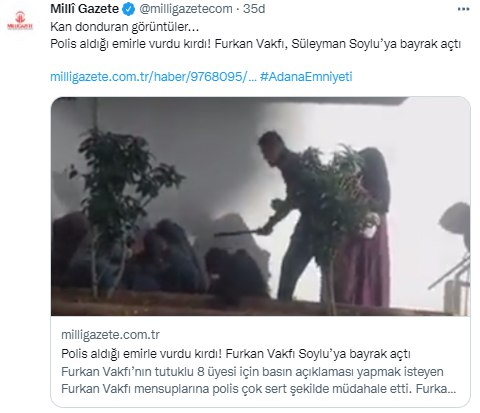Select the 'Kan donduran görüntüler...' tweet line

tap(125, 27)
